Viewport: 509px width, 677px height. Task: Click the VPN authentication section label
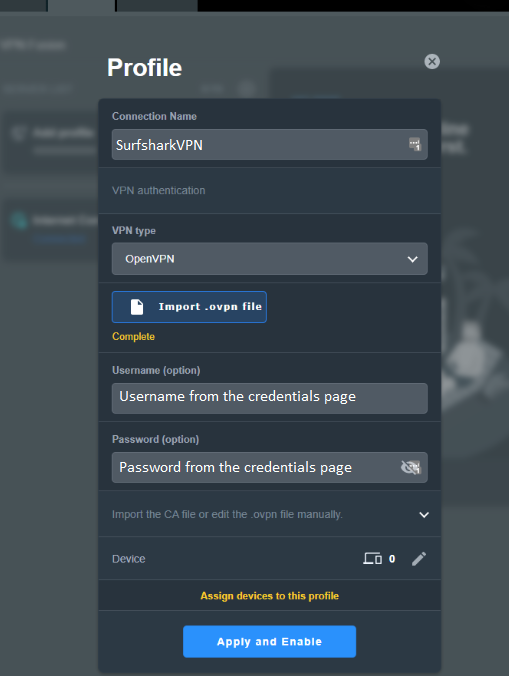[158, 190]
